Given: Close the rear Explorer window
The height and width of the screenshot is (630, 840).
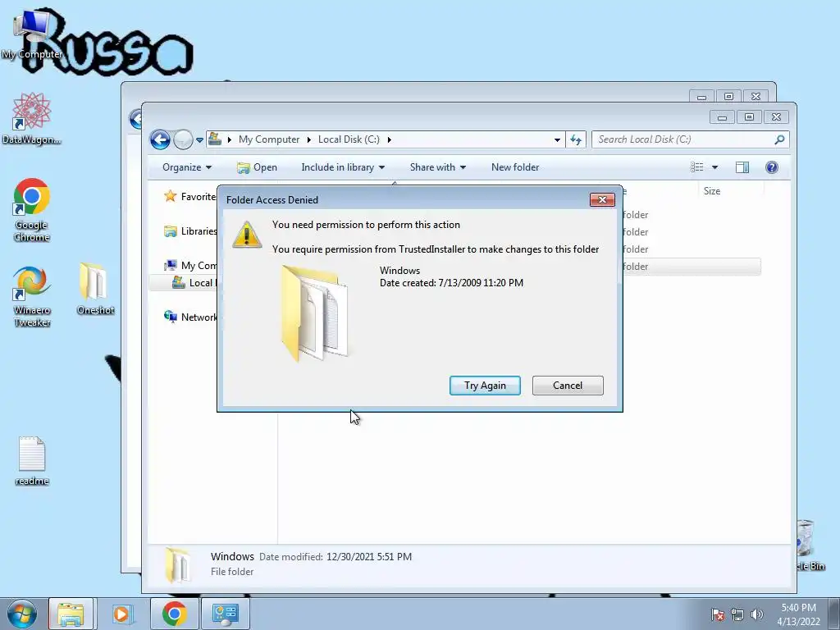Looking at the screenshot, I should [x=756, y=97].
